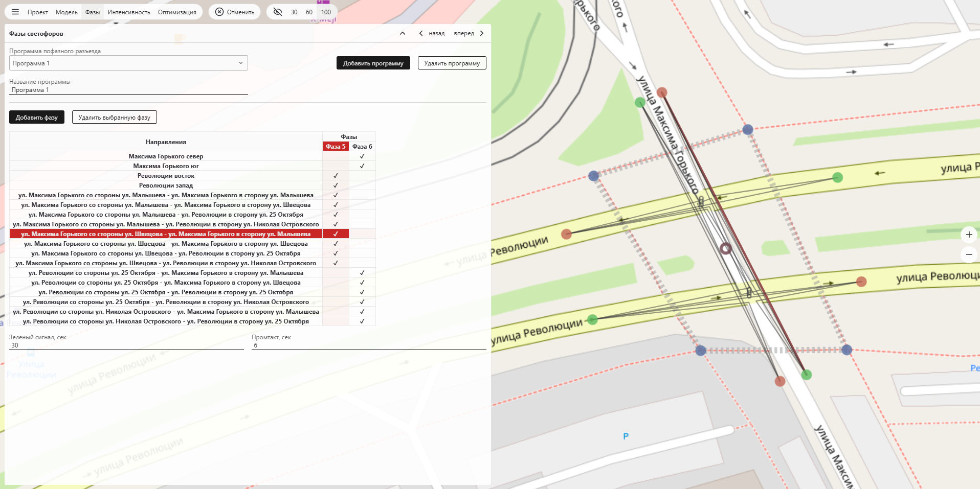The height and width of the screenshot is (489, 980).
Task: Toggle Фаза 6 check for Николая Островского – 25 Октября row
Action: pyautogui.click(x=362, y=321)
